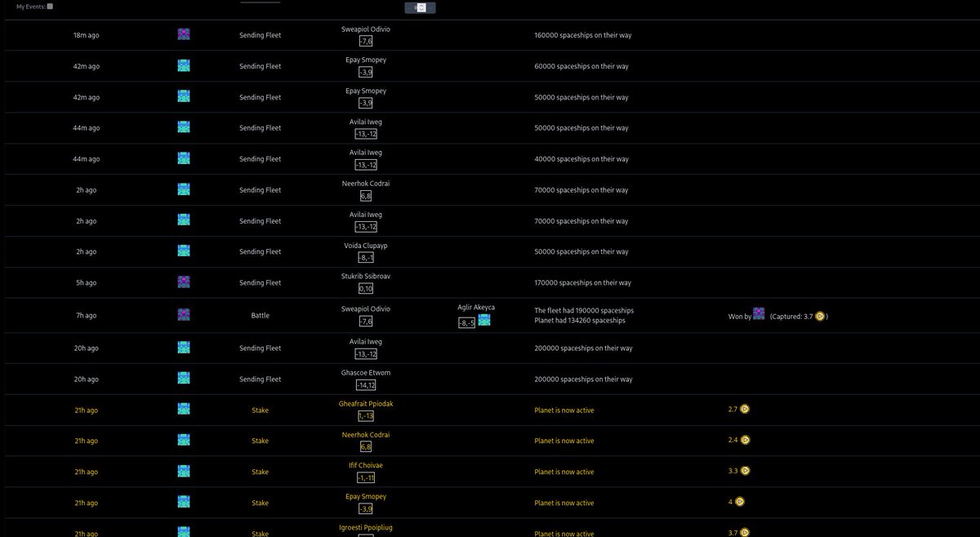Click coin icon beside 3.3 stake amount
Image resolution: width=980 pixels, height=537 pixels.
pyautogui.click(x=745, y=471)
